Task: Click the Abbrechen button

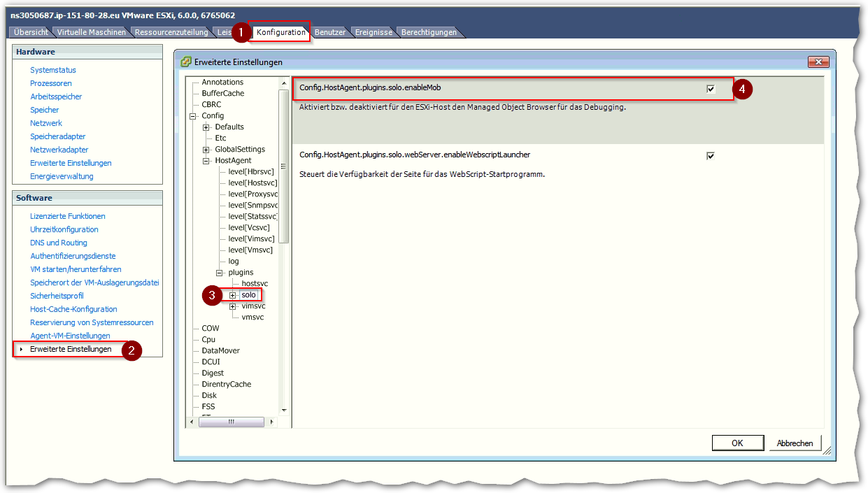Action: [x=795, y=443]
